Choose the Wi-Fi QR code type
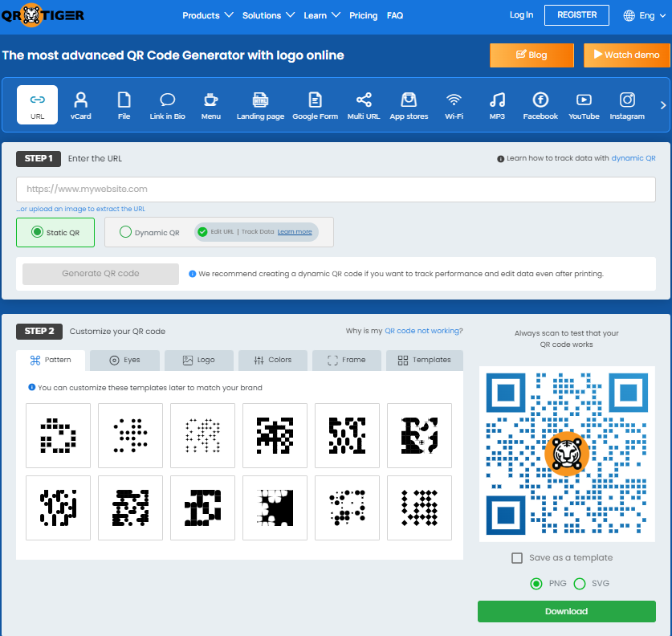672x636 pixels. click(454, 100)
